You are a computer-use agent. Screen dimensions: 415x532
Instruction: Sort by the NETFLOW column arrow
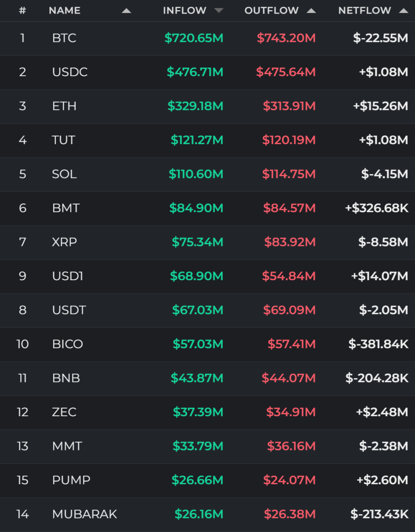click(x=403, y=11)
